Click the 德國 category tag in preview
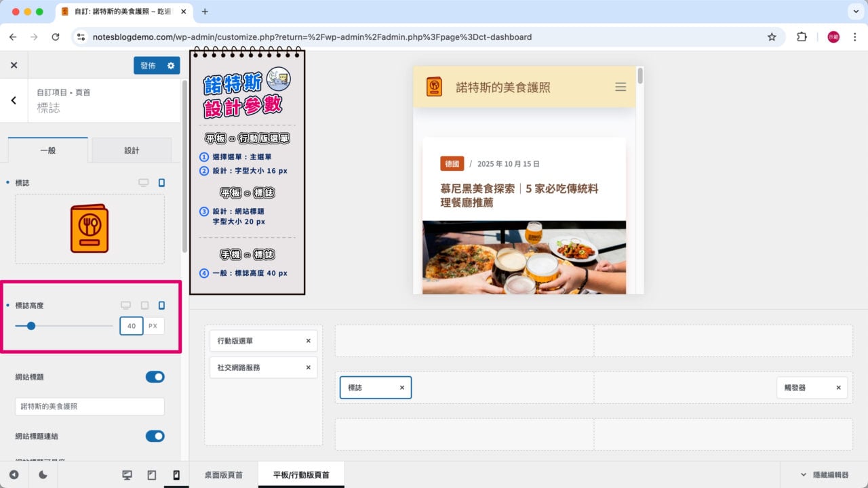This screenshot has height=488, width=868. [x=452, y=164]
